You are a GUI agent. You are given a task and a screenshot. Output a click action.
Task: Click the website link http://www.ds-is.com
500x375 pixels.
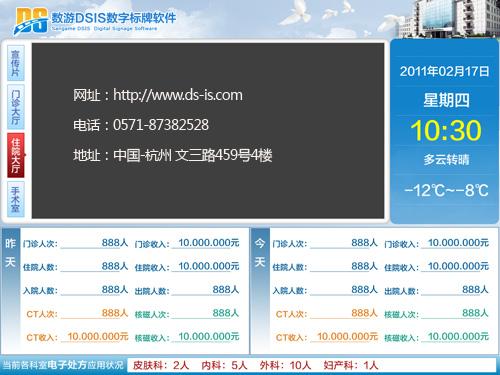178,95
